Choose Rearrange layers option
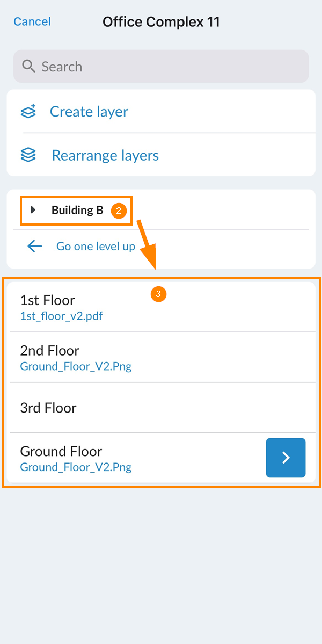The height and width of the screenshot is (644, 322). (105, 156)
